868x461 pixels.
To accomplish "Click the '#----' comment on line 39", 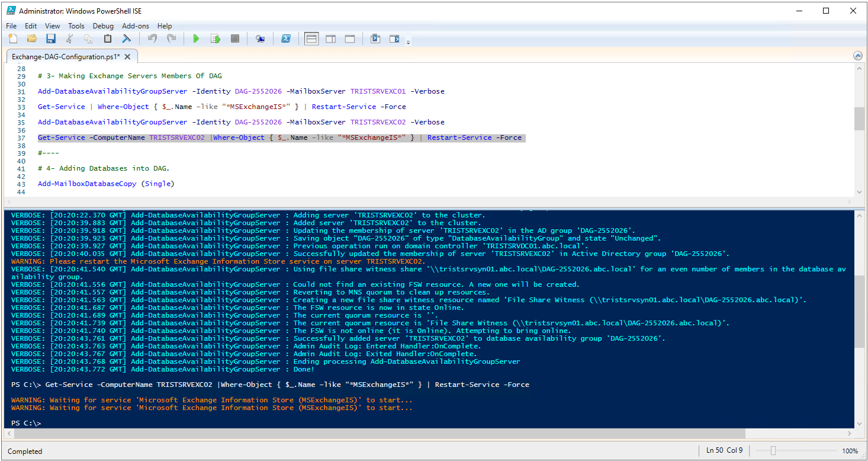I will pos(48,153).
